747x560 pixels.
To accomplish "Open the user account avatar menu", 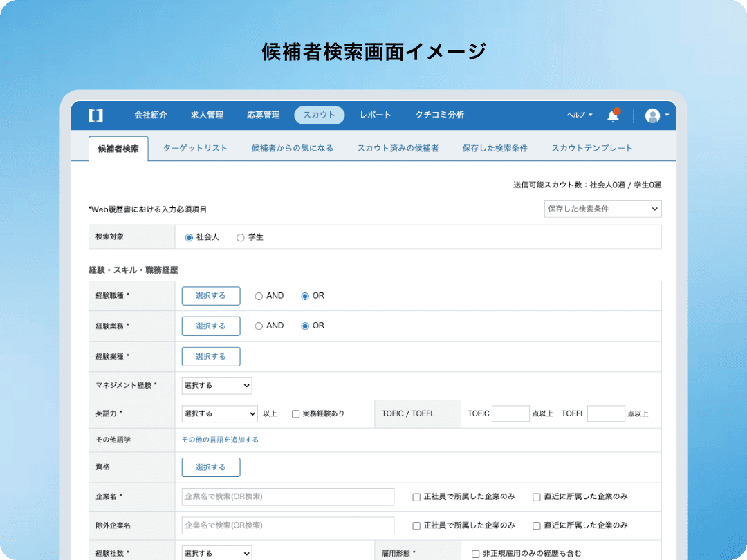I will click(x=652, y=115).
